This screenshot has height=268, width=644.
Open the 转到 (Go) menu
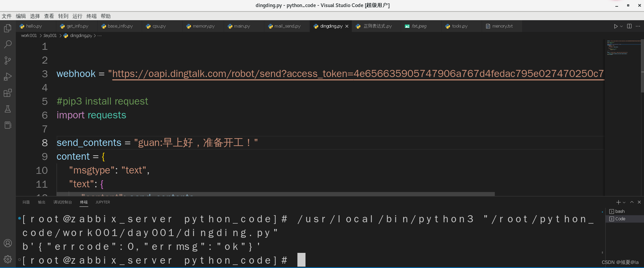tap(63, 16)
